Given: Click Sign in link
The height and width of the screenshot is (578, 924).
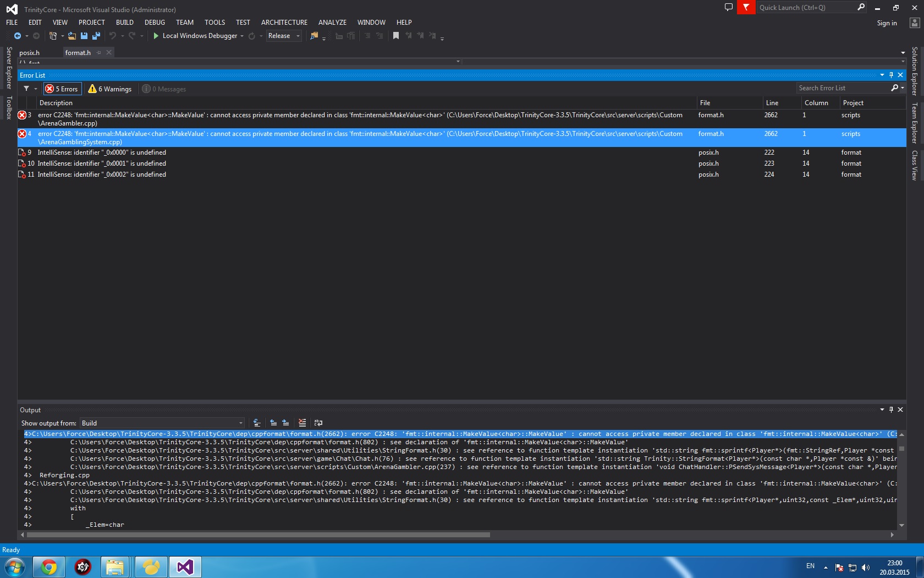Looking at the screenshot, I should point(887,23).
